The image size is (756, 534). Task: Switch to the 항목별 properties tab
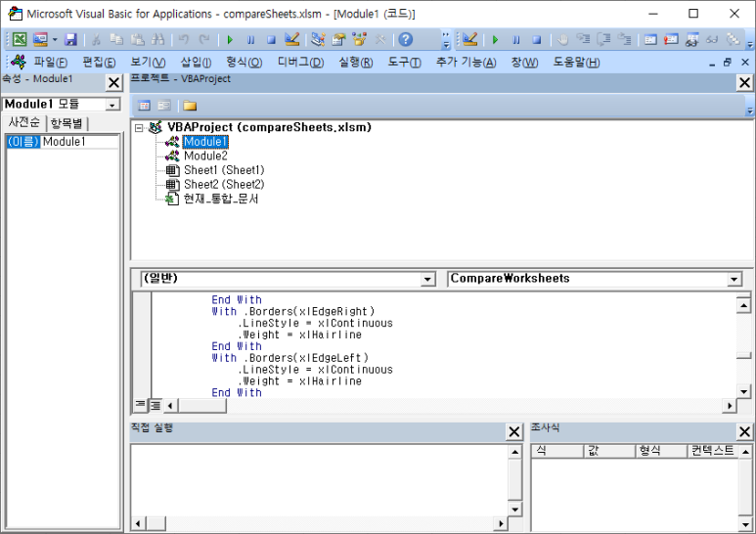(67, 124)
